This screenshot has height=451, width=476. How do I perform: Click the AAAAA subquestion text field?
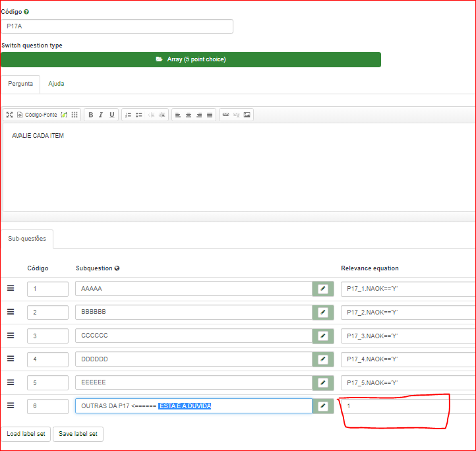click(194, 289)
